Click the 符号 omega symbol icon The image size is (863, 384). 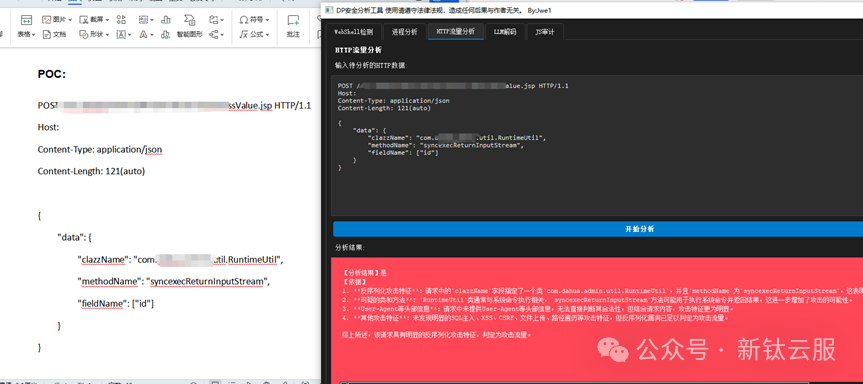coord(244,20)
